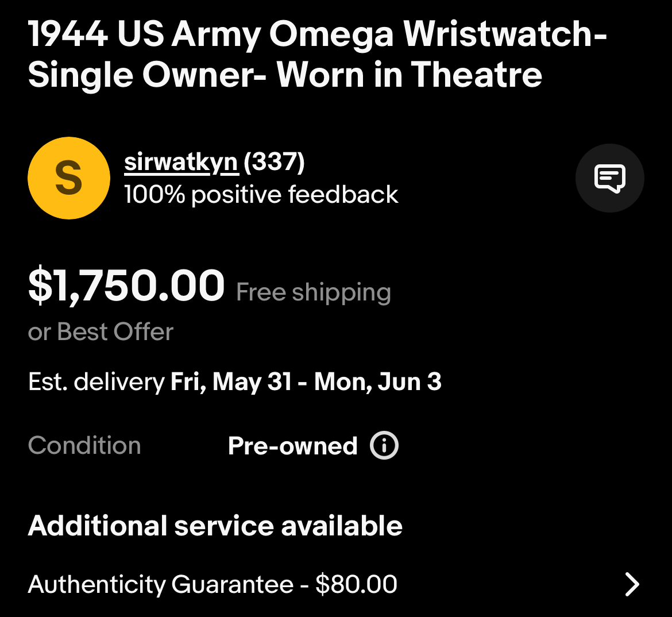This screenshot has width=672, height=617.
Task: View the seller's (337) feedback count
Action: coord(274,163)
